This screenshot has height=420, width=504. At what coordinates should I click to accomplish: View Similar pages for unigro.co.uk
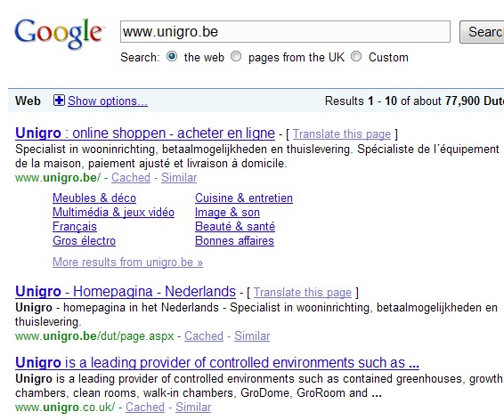[193, 408]
